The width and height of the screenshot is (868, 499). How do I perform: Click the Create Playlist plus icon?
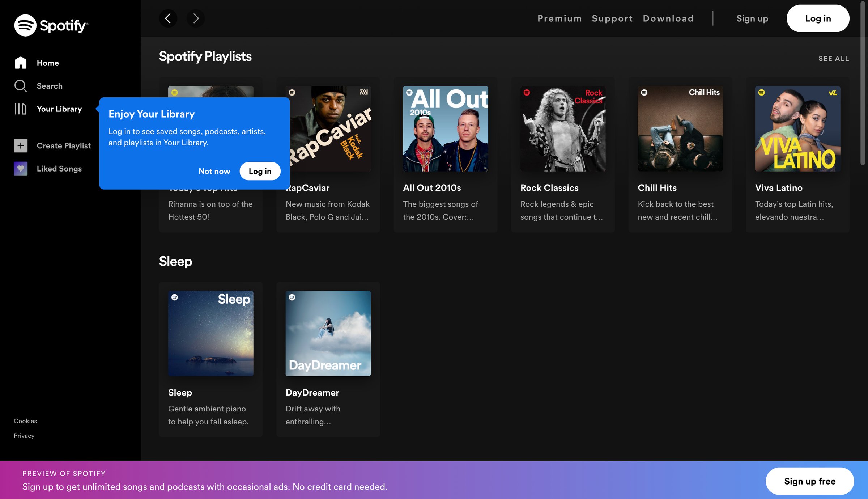pos(21,145)
